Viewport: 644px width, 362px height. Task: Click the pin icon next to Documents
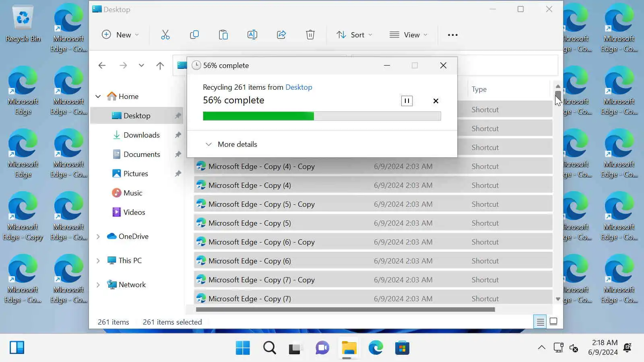(178, 154)
